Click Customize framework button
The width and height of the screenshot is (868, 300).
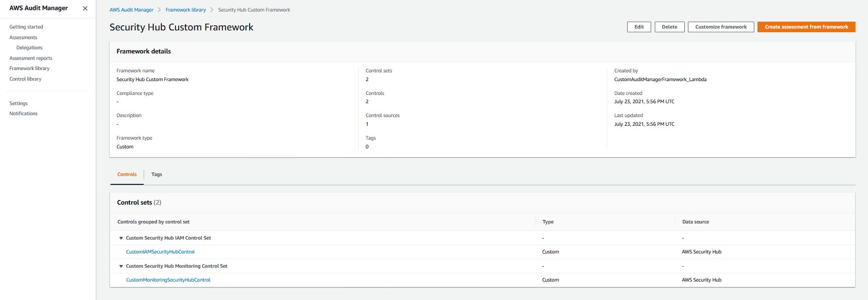point(721,27)
